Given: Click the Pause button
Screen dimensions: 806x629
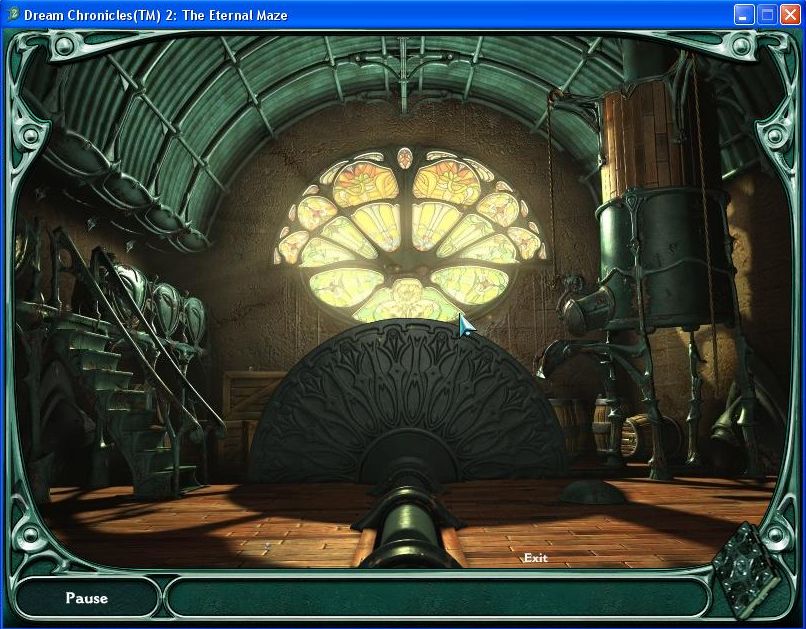Looking at the screenshot, I should 86,598.
